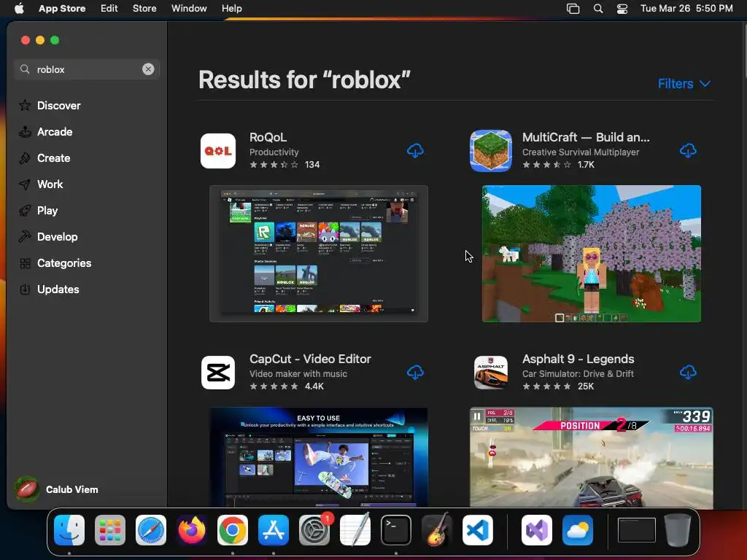
Task: Open the MultiCraft — Build an... title
Action: coord(586,137)
